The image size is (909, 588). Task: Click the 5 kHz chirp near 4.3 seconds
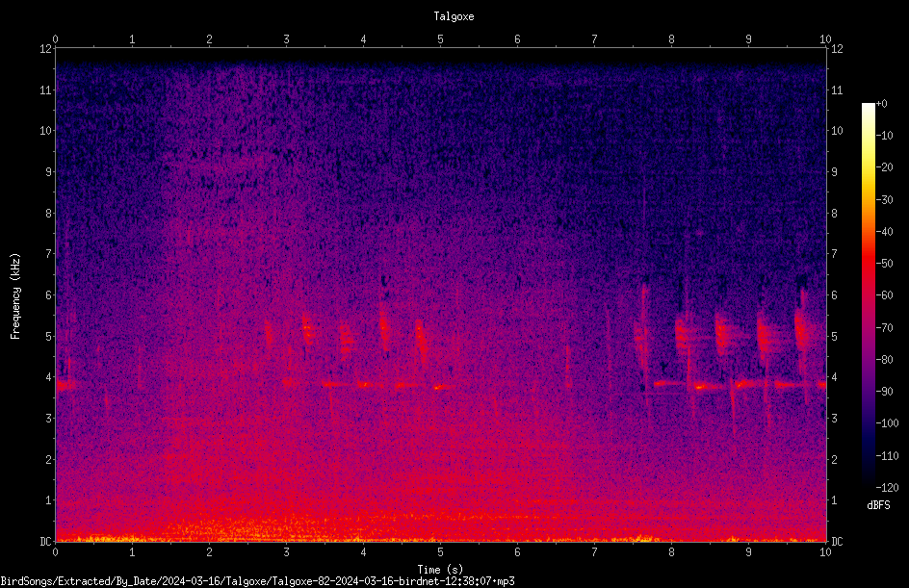384,327
